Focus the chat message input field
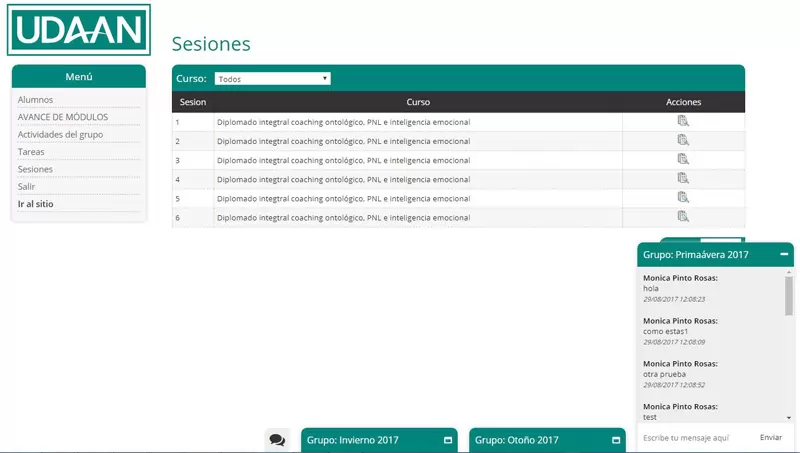Screen dimensions: 800x453 tap(696, 438)
